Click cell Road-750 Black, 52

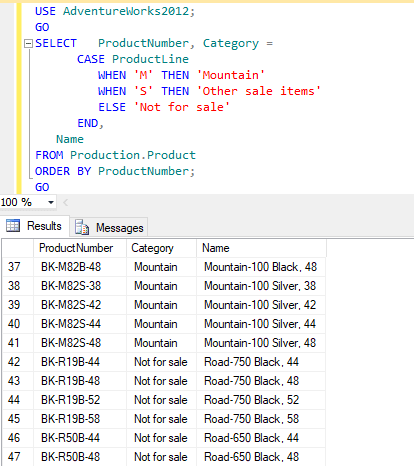(x=261, y=400)
